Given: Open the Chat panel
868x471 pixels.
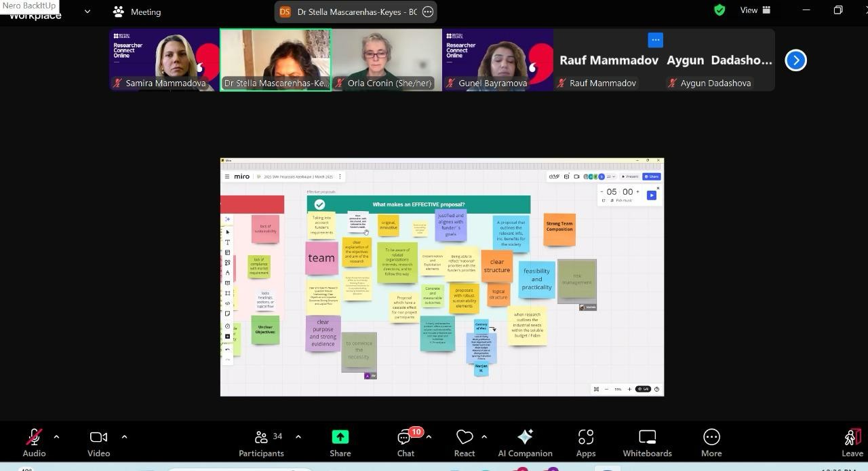Looking at the screenshot, I should click(406, 442).
